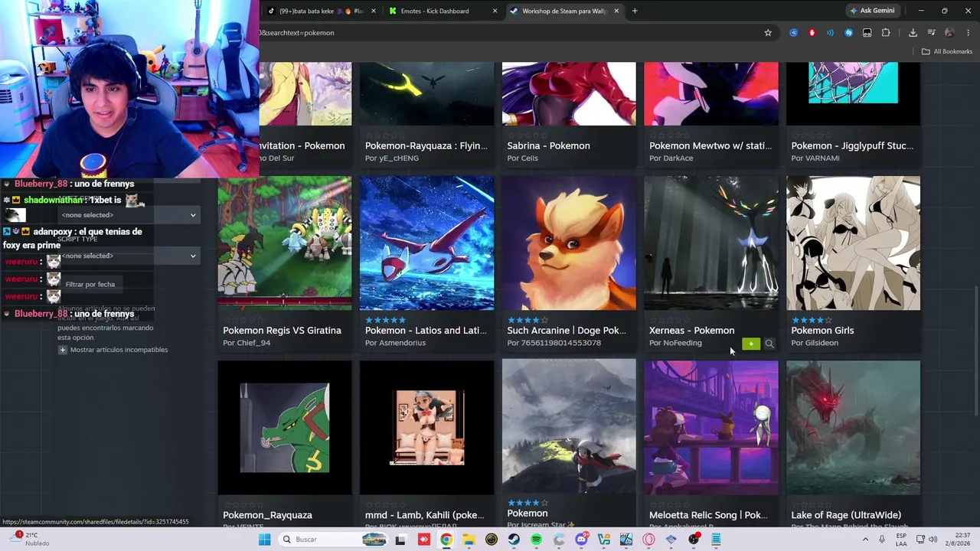Open the Script Type none selected dropdown
Viewport: 980px width, 551px height.
click(128, 256)
